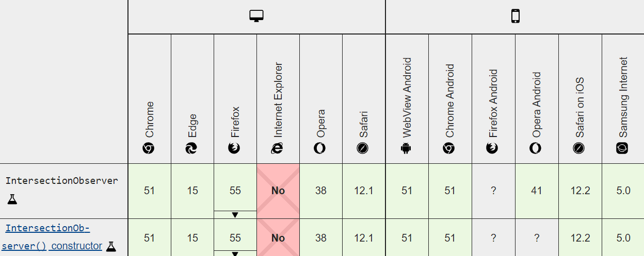Click the Safari on iOS compass icon

click(579, 148)
